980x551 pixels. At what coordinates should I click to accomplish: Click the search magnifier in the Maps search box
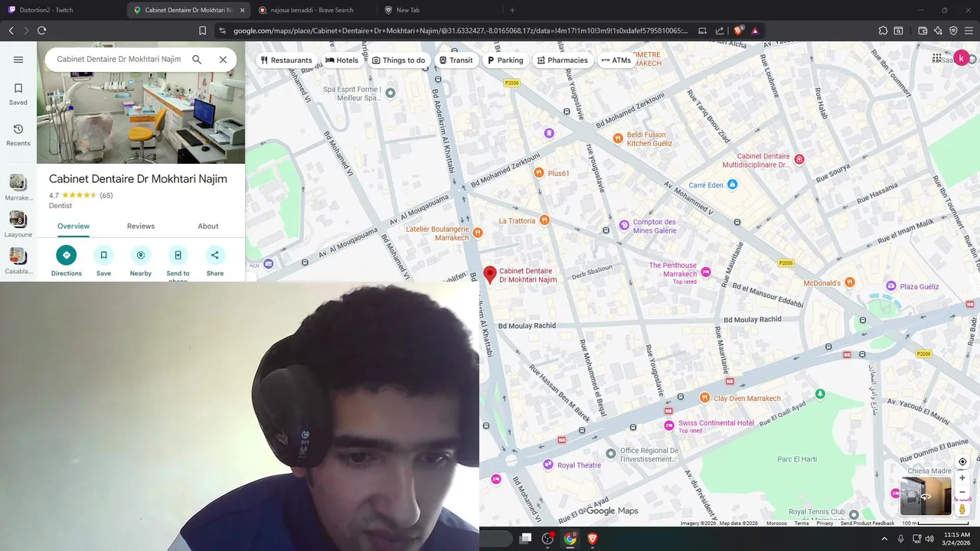pyautogui.click(x=197, y=59)
